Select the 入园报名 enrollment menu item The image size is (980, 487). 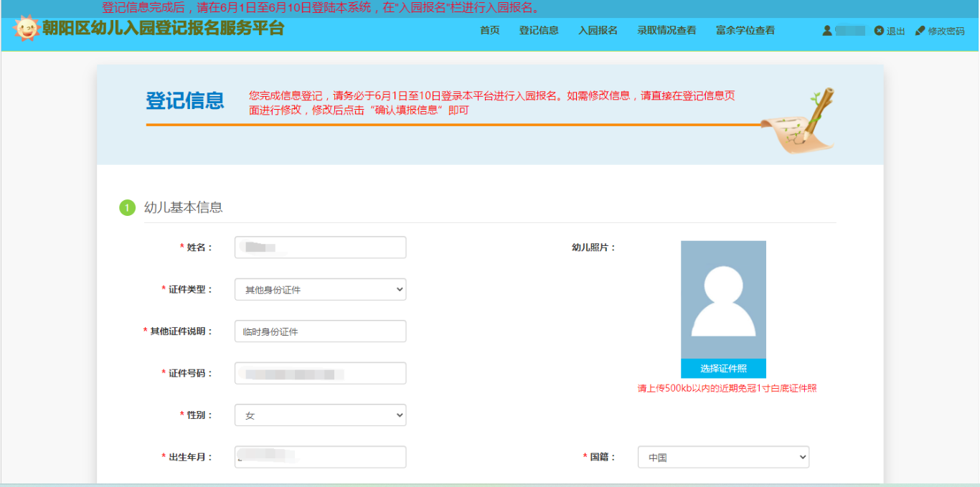tap(598, 30)
